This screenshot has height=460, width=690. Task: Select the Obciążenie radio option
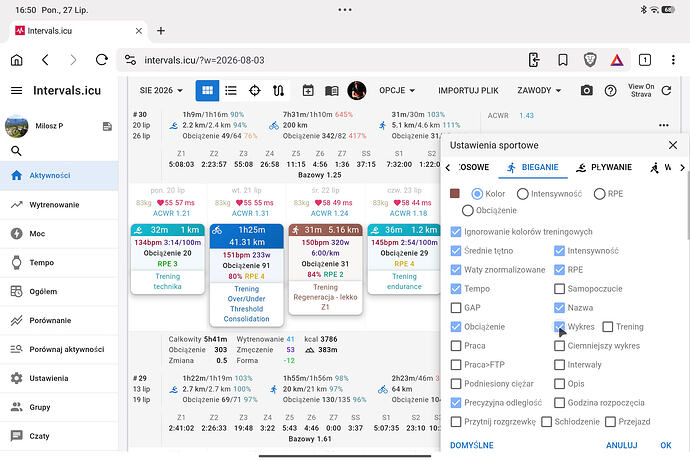click(x=468, y=210)
